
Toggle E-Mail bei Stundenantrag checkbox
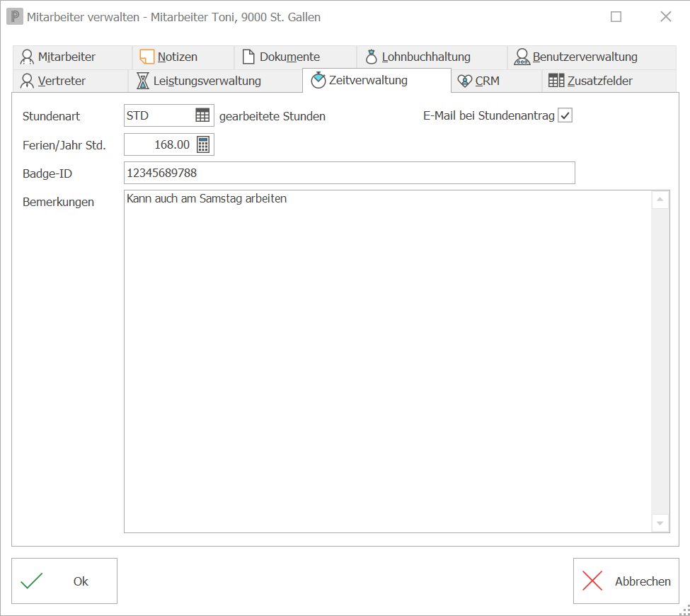565,115
